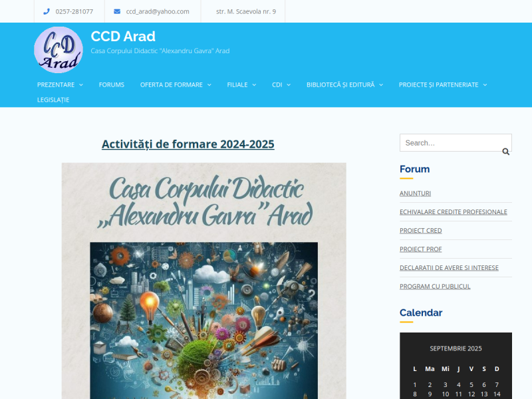The width and height of the screenshot is (532, 399).
Task: Open the LEGISLAȚIE menu item
Action: pos(53,100)
